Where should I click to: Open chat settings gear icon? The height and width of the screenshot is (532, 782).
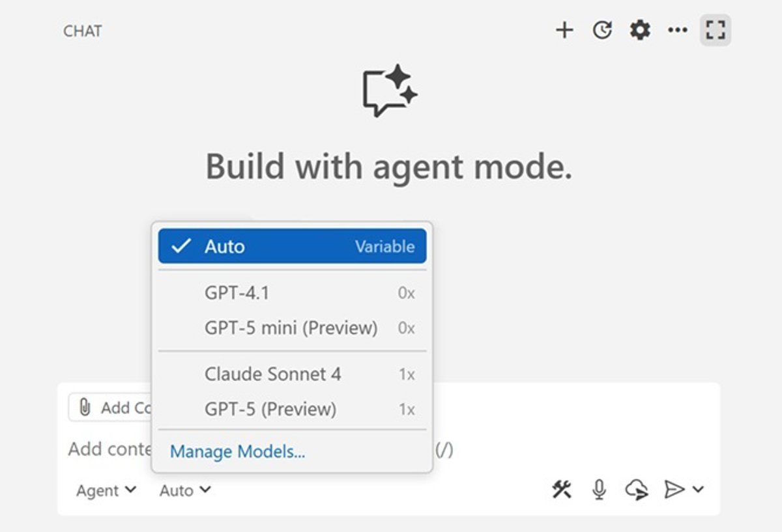click(x=640, y=30)
